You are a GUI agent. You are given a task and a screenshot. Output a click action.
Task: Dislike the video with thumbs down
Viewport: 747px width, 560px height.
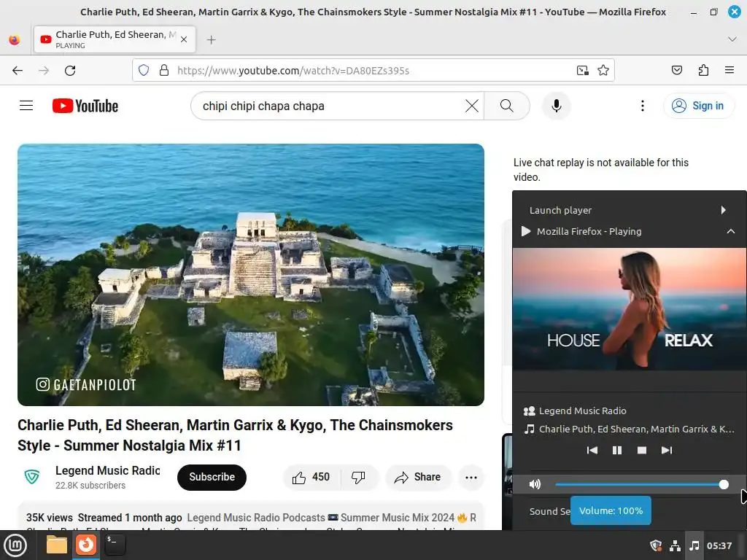pos(358,477)
